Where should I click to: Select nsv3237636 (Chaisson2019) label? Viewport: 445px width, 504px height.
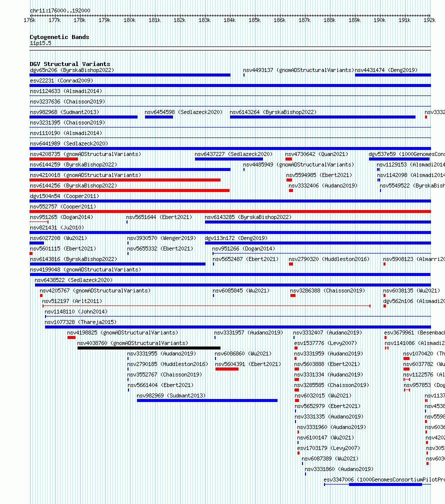pyautogui.click(x=67, y=101)
